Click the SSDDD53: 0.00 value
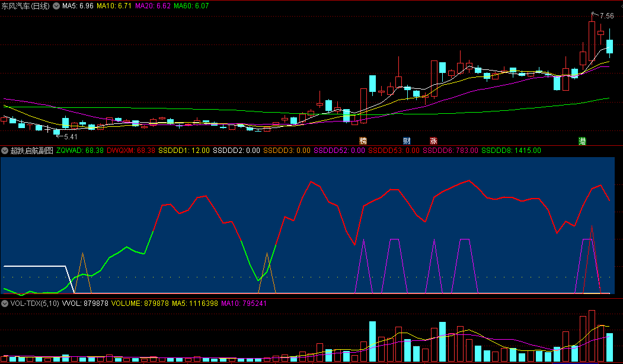Viewport: 623px width, 364px height. click(x=394, y=151)
